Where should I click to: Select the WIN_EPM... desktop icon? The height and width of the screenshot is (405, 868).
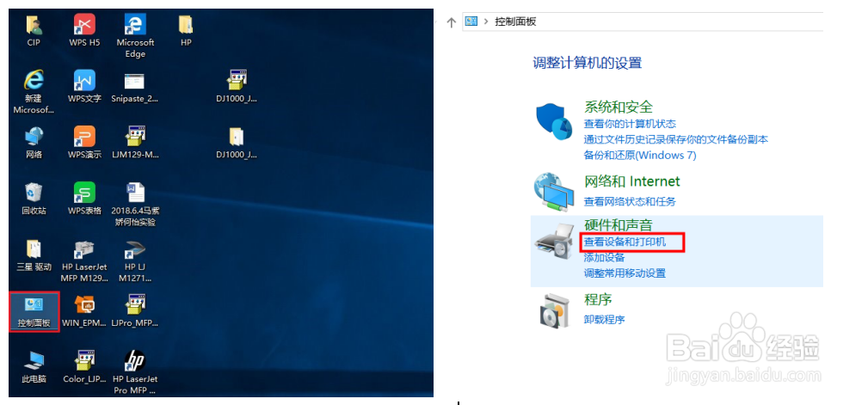84,311
